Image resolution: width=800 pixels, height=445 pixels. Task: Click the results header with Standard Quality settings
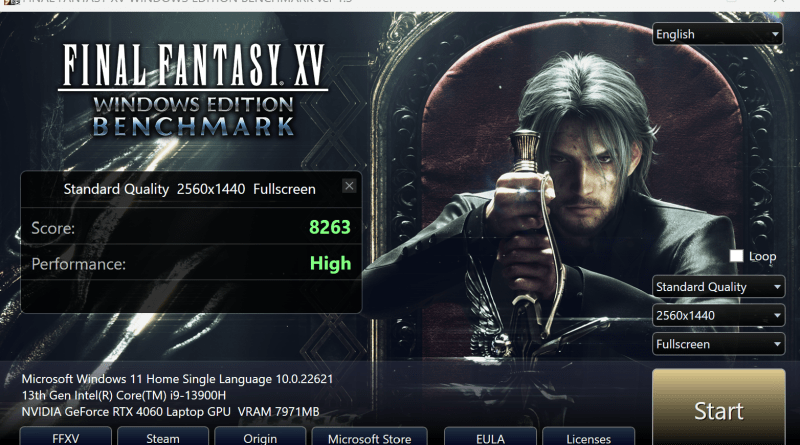189,189
